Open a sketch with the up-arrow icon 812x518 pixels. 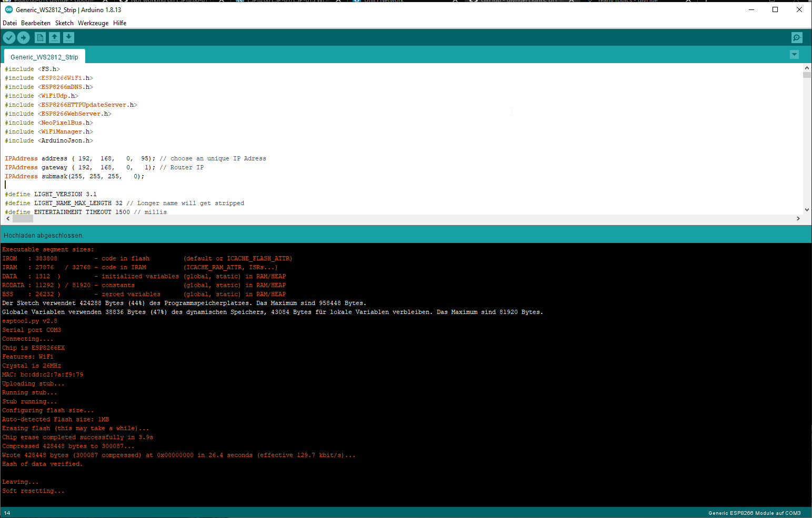tap(54, 37)
